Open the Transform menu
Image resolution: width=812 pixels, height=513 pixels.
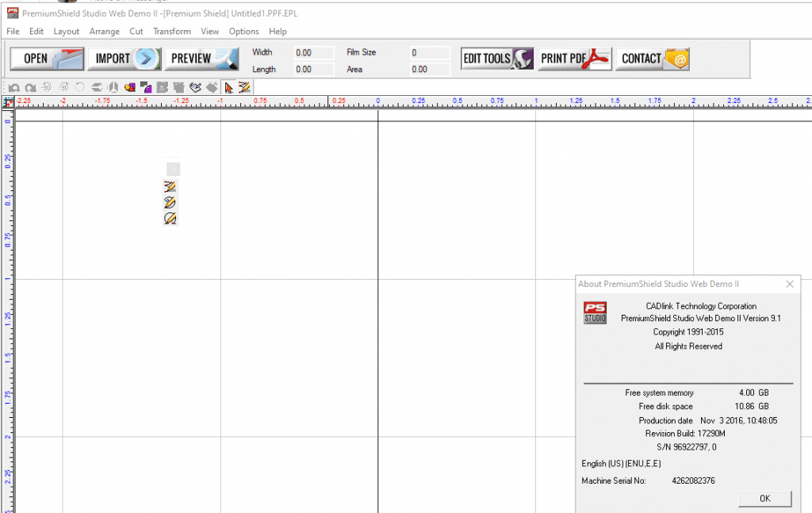[172, 32]
